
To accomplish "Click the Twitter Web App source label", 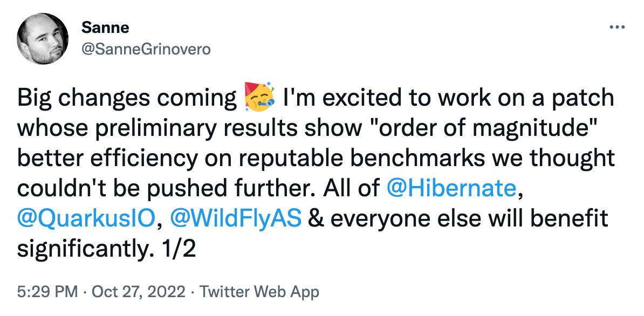I will (x=259, y=291).
